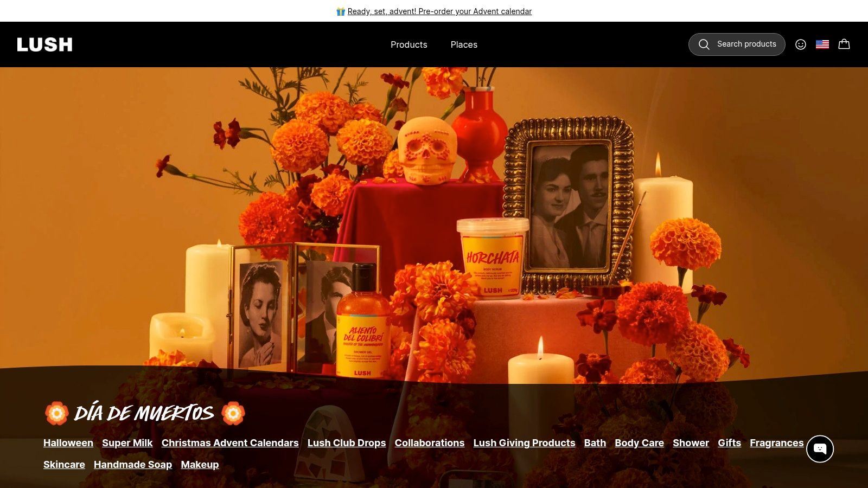Open the shopping bag cart
The image size is (868, 488).
pyautogui.click(x=844, y=44)
